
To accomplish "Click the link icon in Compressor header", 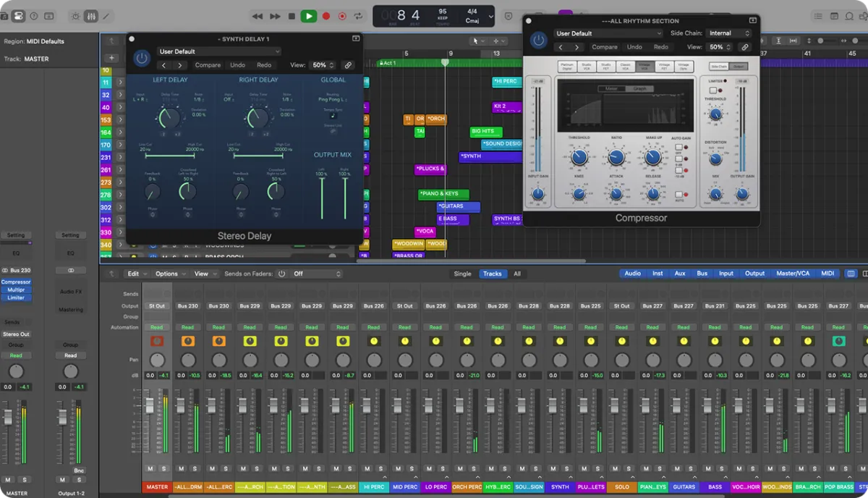I will (745, 47).
